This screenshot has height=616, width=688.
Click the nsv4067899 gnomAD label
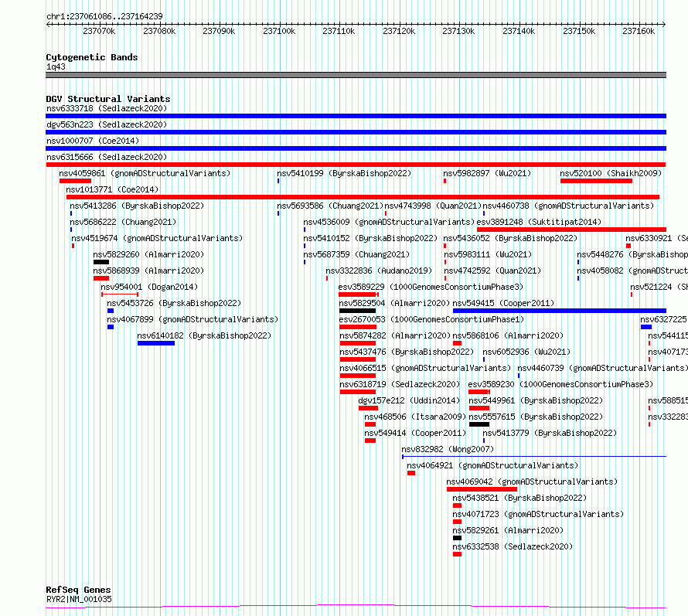pos(192,319)
